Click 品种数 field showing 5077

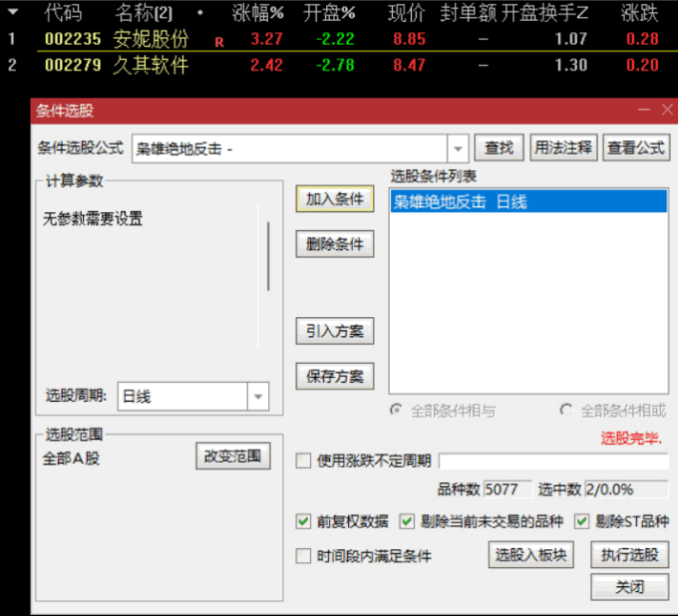click(508, 489)
